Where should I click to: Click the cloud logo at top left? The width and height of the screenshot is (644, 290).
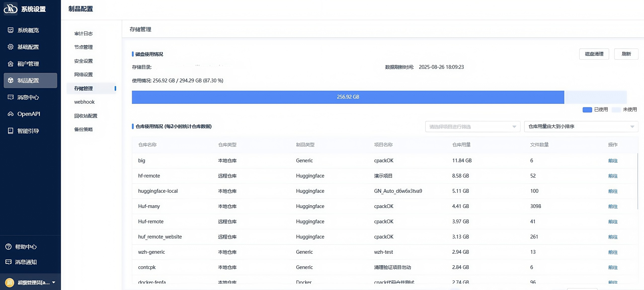click(x=11, y=9)
